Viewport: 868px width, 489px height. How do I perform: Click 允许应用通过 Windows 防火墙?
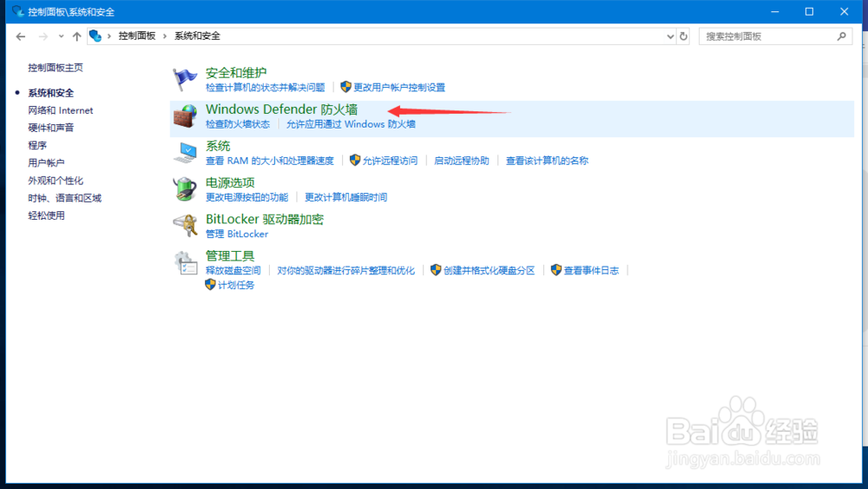(x=351, y=124)
